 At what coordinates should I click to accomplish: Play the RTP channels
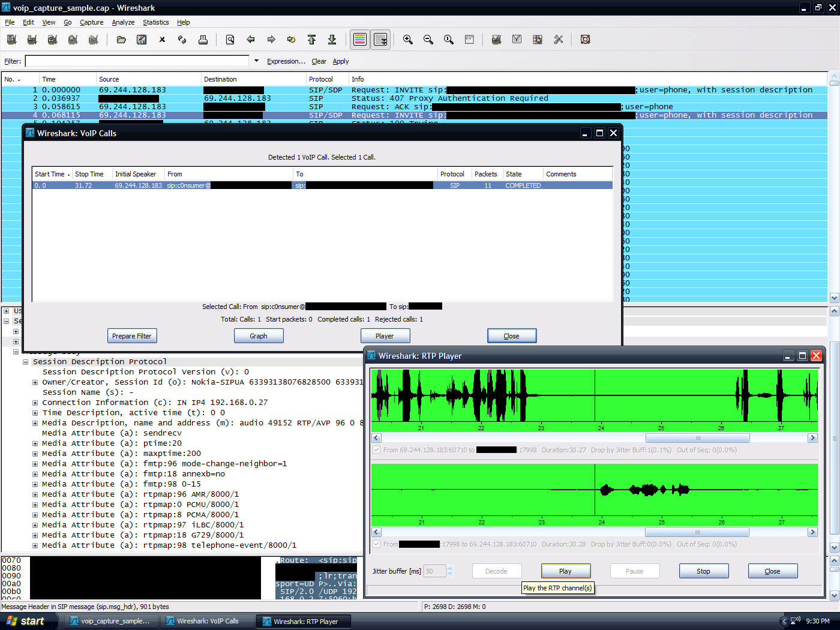(566, 571)
